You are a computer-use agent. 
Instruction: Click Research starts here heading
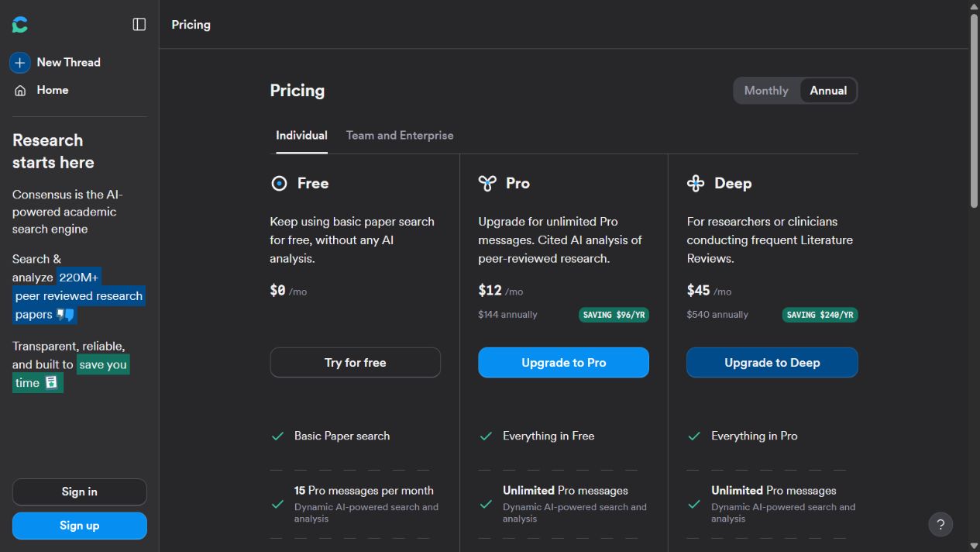pos(53,151)
